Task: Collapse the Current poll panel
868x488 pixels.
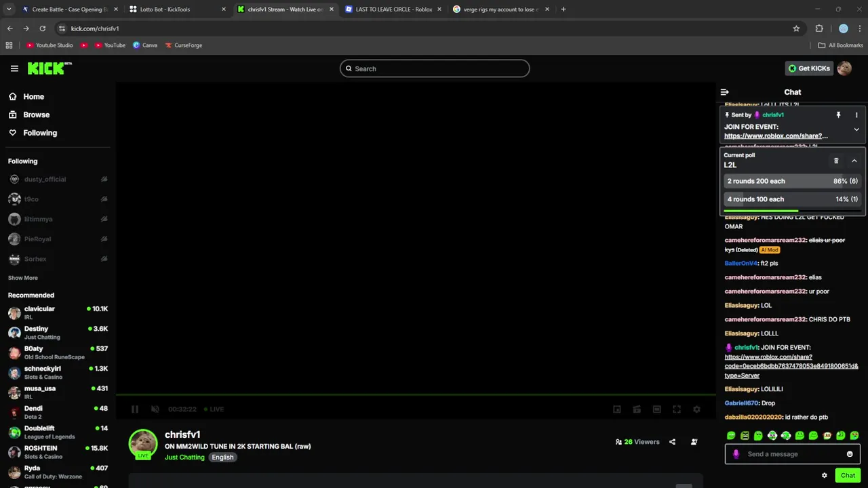Action: click(854, 161)
